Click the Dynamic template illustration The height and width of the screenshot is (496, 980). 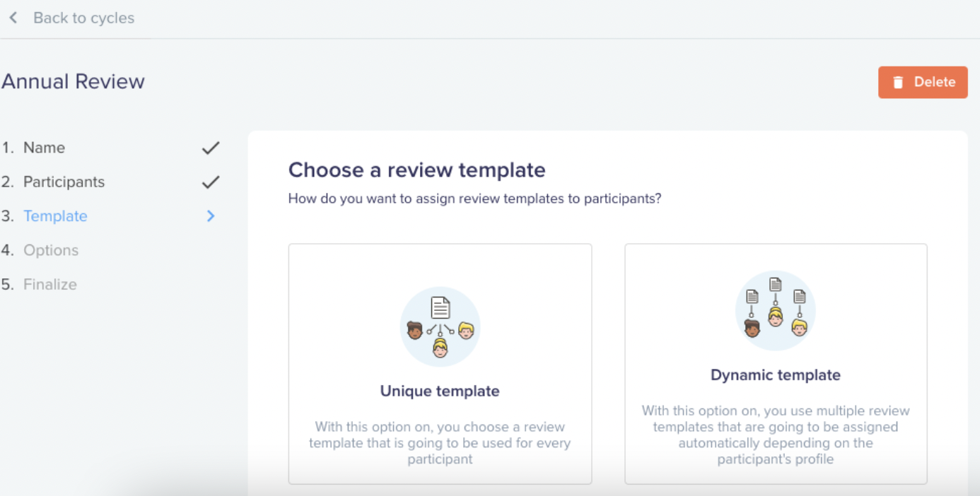tap(776, 311)
